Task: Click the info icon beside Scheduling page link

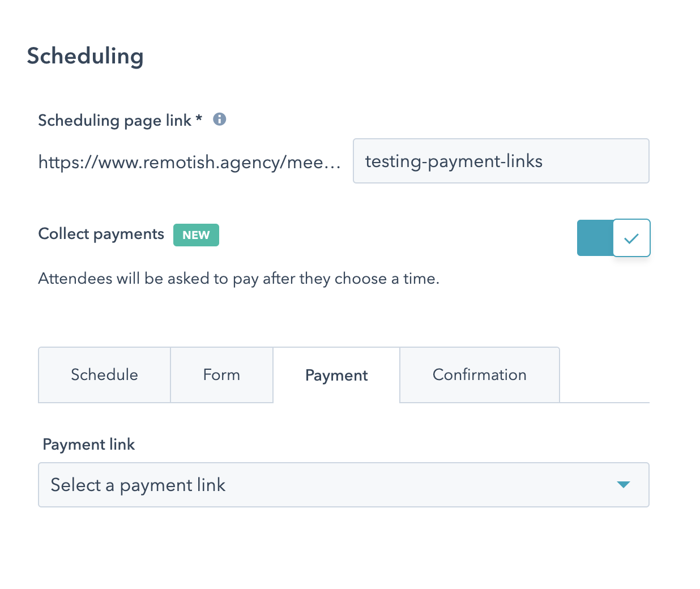Action: (219, 119)
